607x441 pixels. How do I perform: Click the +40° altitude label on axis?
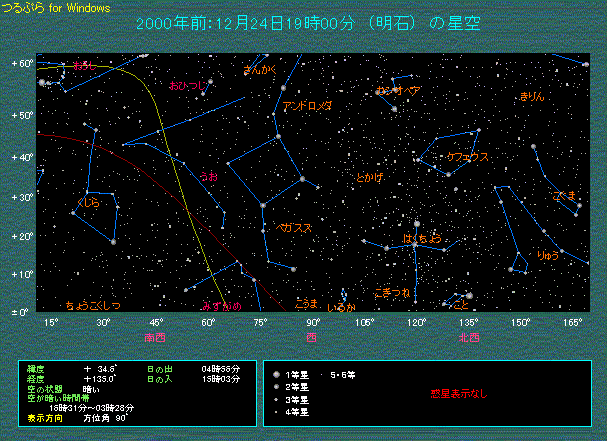pos(22,157)
